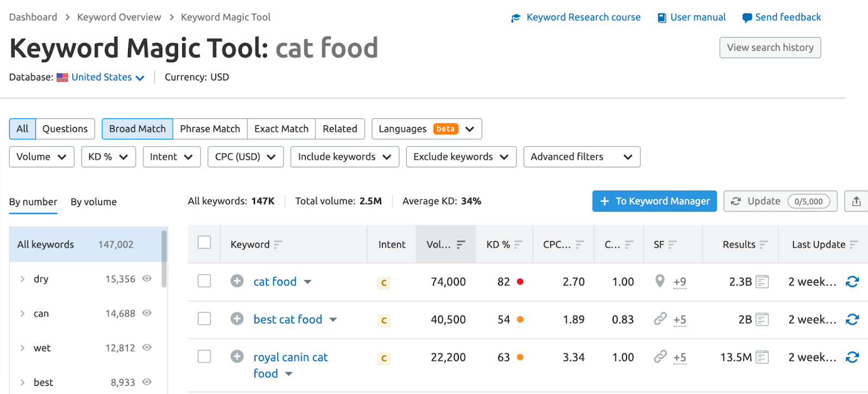Refresh metrics for the cat food row
This screenshot has height=394, width=868.
tap(852, 282)
